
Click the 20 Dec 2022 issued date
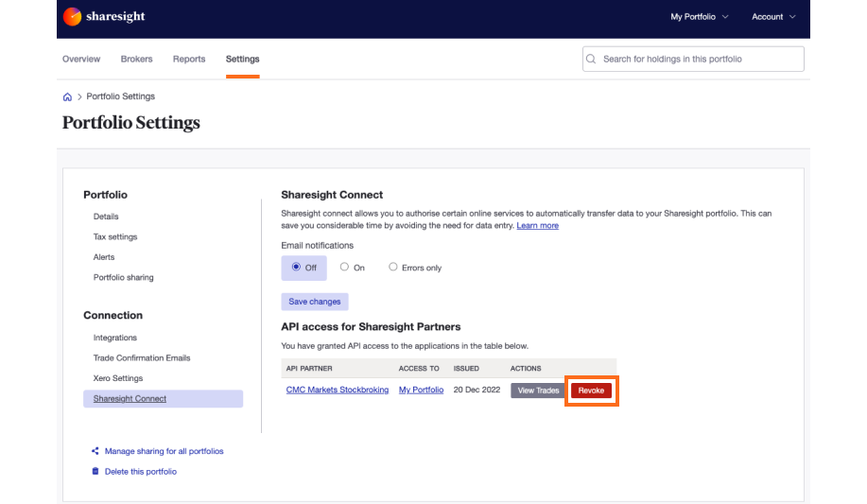(477, 390)
